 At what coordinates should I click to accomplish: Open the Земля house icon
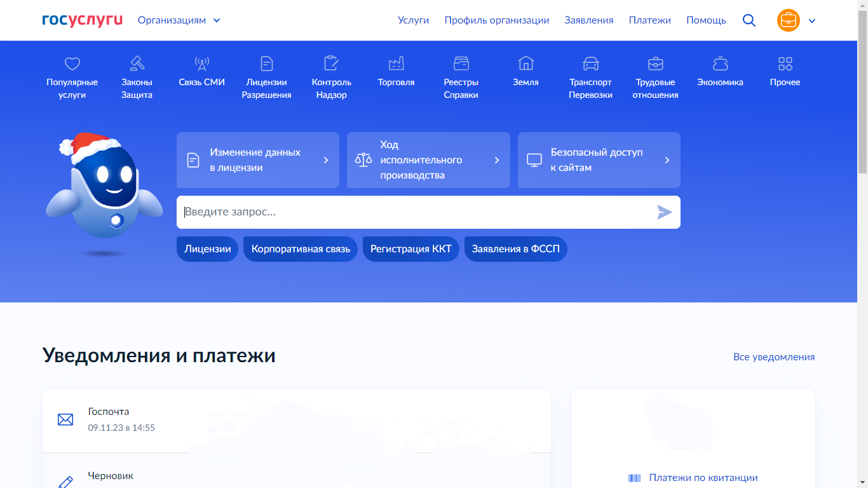526,64
